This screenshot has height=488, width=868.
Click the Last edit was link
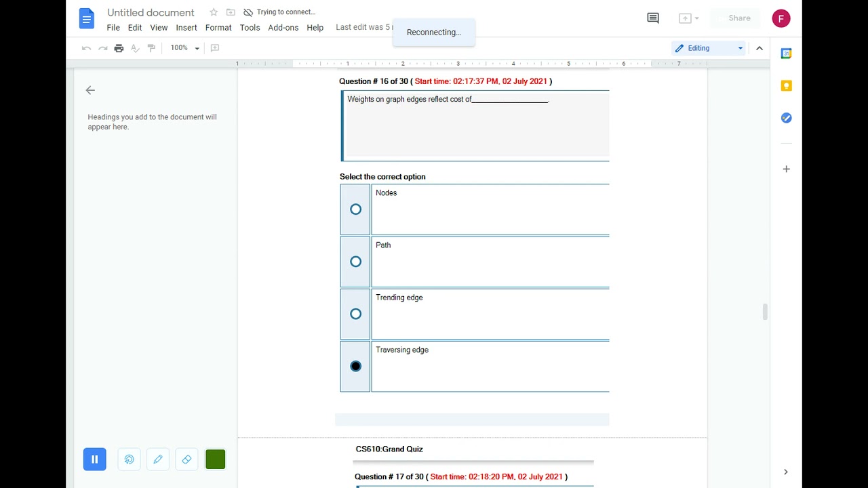point(363,27)
